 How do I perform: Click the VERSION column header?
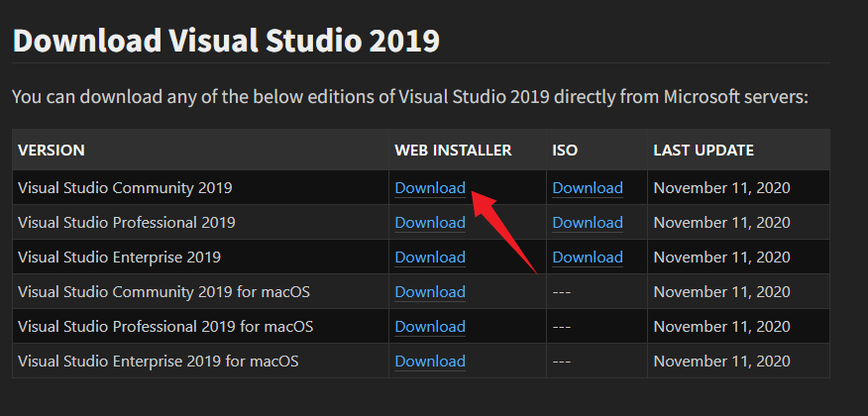point(52,151)
